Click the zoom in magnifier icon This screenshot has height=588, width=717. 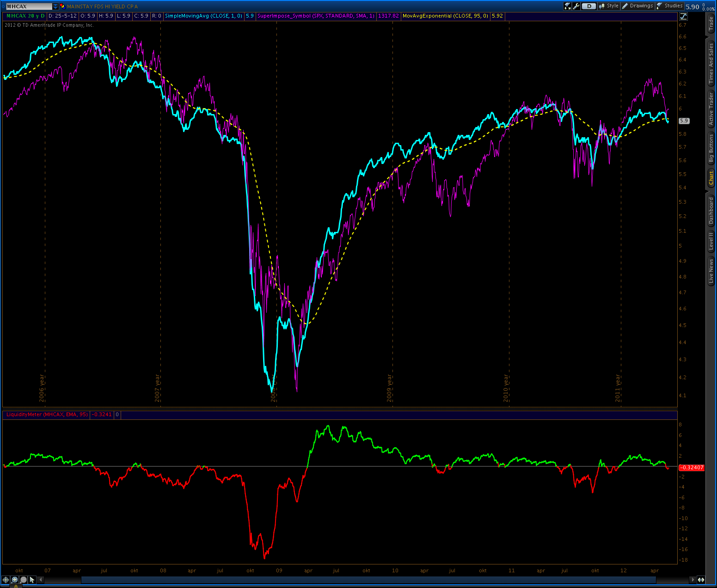click(15, 580)
